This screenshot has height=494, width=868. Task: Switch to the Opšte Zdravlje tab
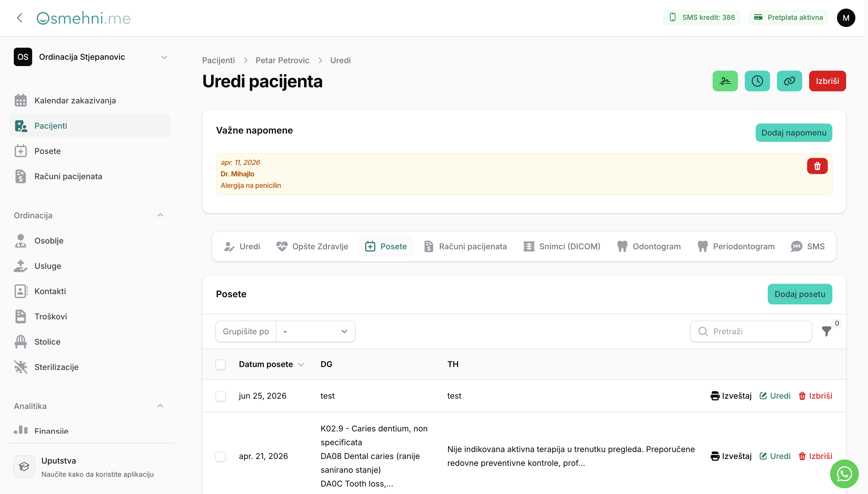coord(312,246)
